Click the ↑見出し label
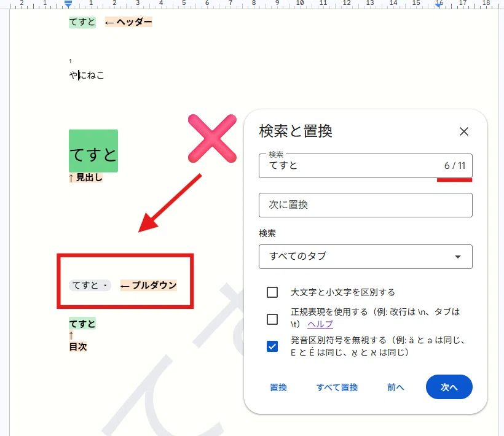504x436 pixels. coord(86,177)
